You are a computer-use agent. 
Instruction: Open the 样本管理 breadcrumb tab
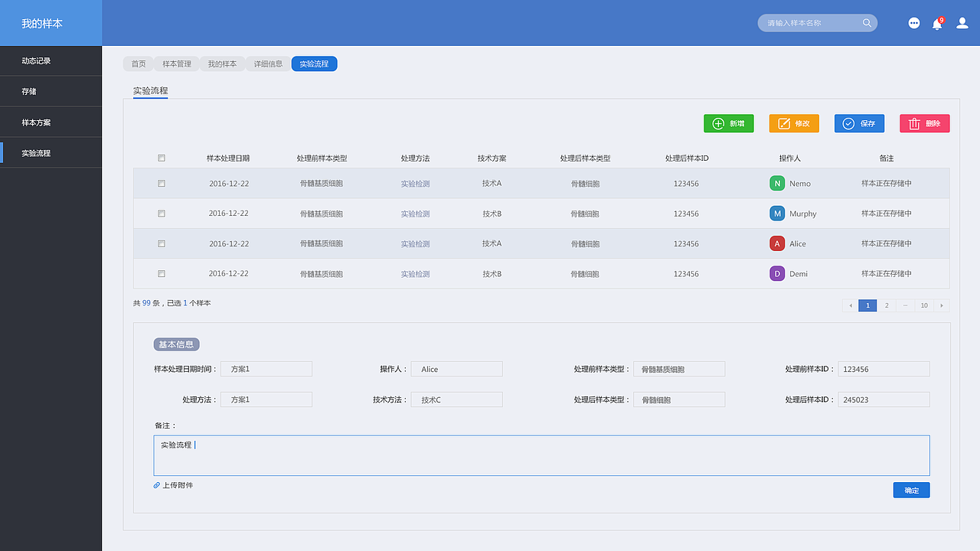(177, 64)
